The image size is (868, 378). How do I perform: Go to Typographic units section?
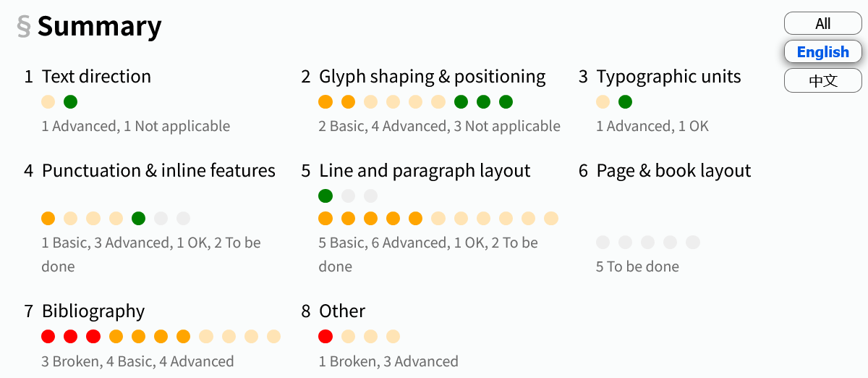click(x=669, y=77)
